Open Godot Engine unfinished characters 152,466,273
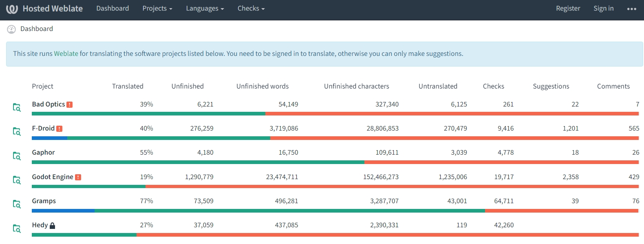The width and height of the screenshot is (644, 244). point(381,177)
